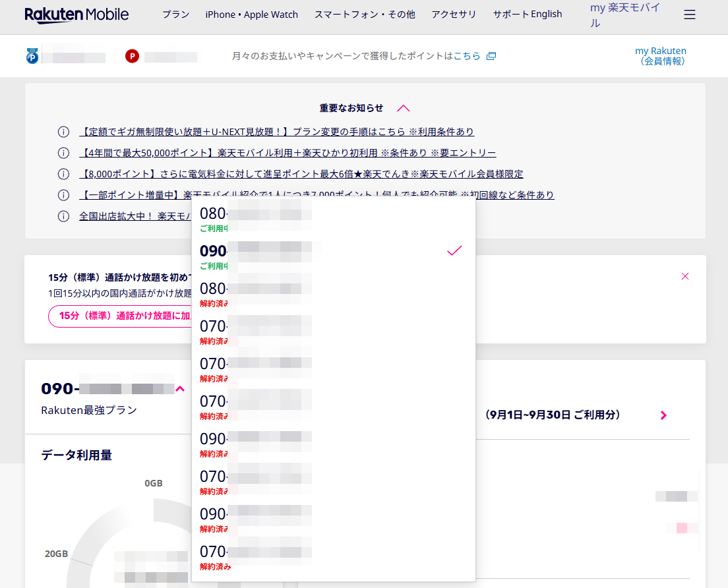Open iPhone・Apple Watch menu
The image size is (728, 588).
pos(252,15)
